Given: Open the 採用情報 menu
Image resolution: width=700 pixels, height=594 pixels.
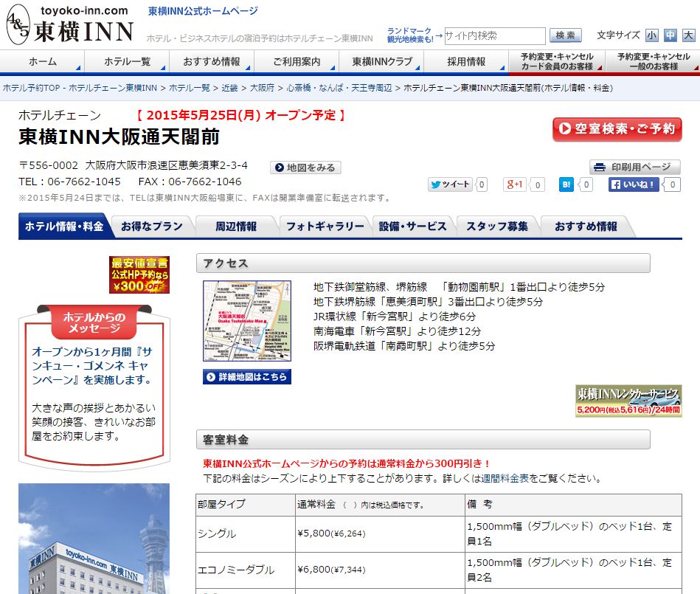Looking at the screenshot, I should tap(466, 62).
